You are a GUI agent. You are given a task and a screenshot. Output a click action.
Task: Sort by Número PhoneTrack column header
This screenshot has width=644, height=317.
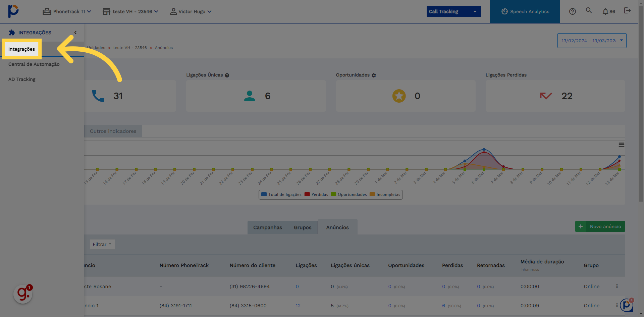tap(184, 265)
